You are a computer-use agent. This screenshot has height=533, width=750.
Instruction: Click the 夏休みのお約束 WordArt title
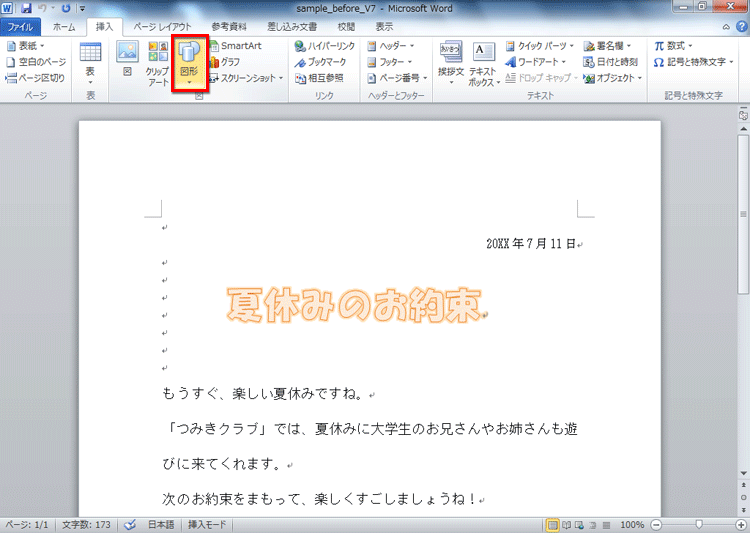[354, 304]
